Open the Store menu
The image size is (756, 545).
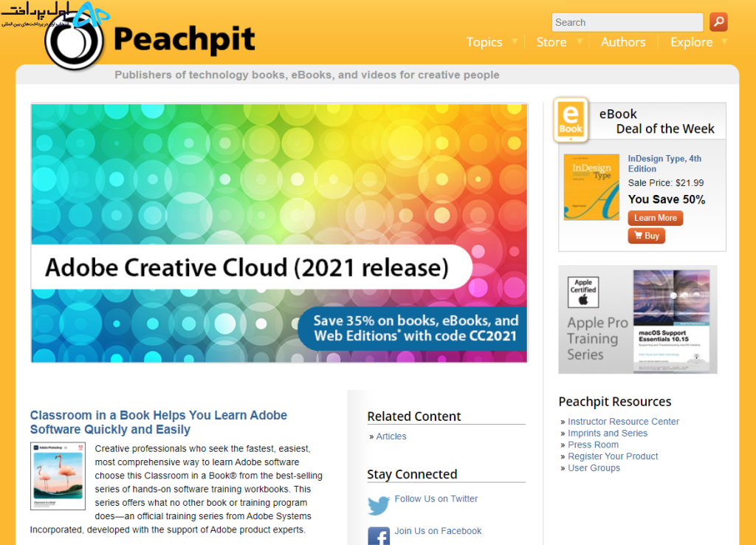point(551,42)
